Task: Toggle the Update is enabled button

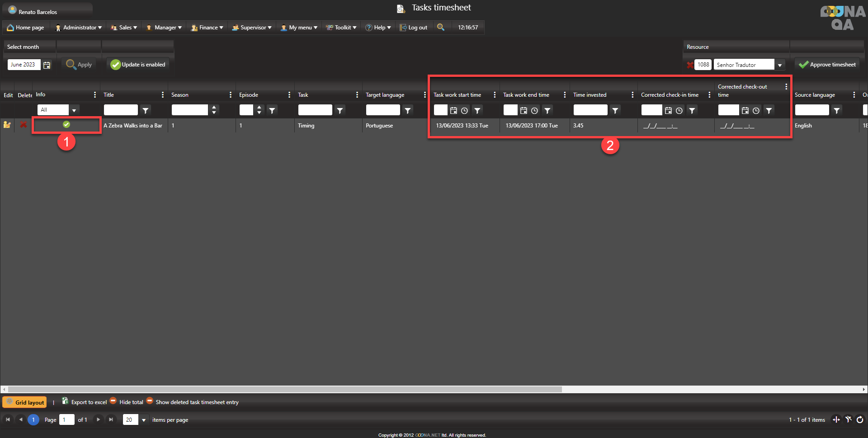Action: [x=138, y=65]
